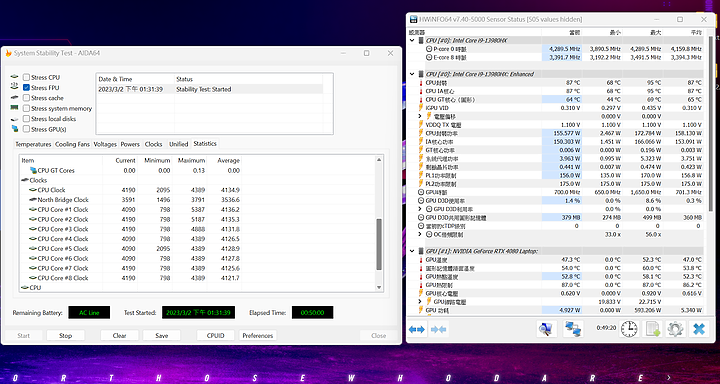Click chip icon beside Stress CPU
Image resolution: width=720 pixels, height=384 pixels.
pos(15,77)
